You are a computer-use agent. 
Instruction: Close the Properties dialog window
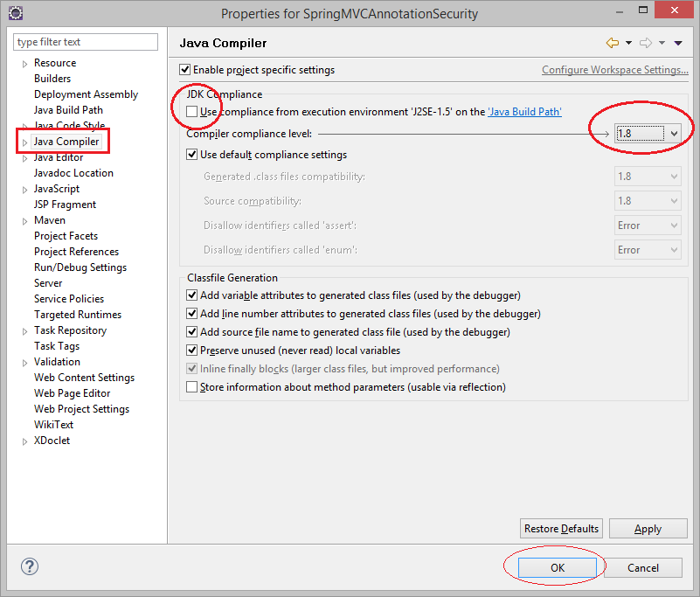point(674,10)
